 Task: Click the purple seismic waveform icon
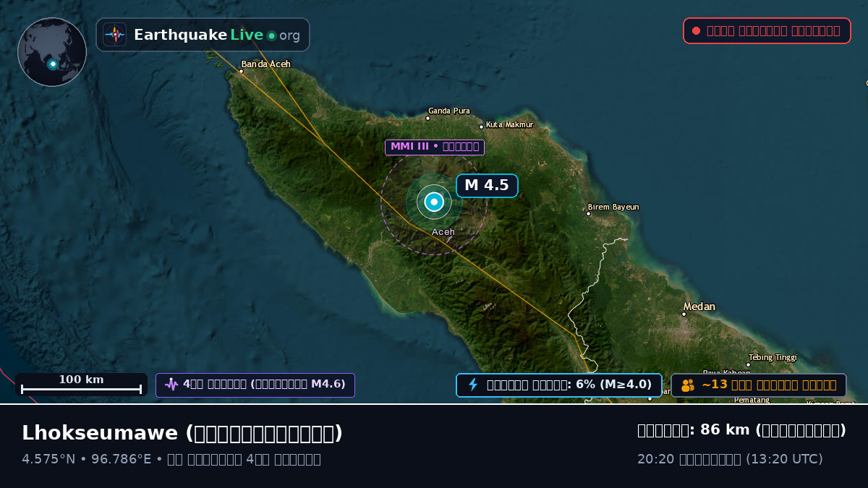[x=171, y=385]
